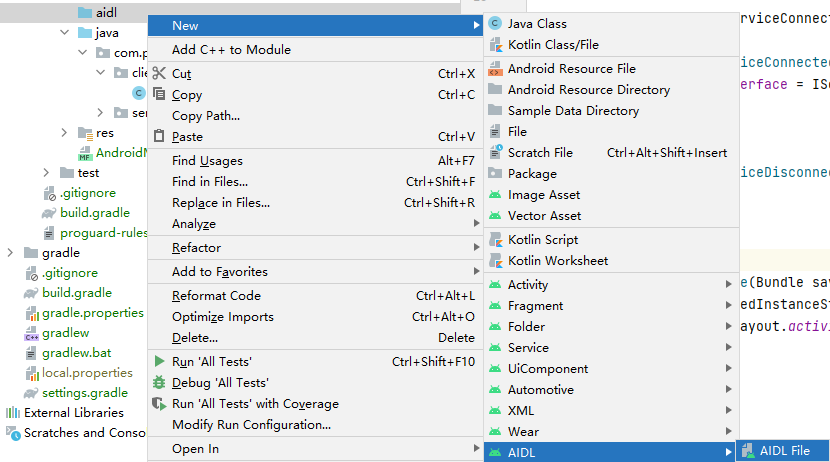Choose Find in Files...
Screen dimensions: 830x462
pyautogui.click(x=315, y=182)
